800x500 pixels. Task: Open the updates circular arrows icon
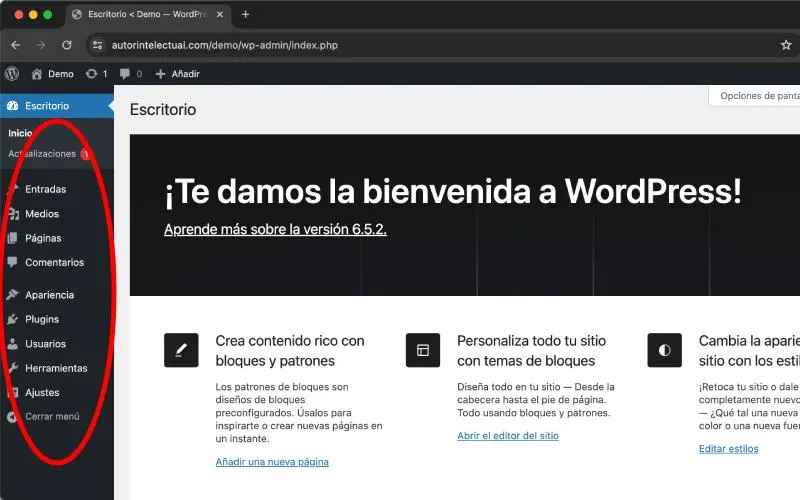[x=91, y=74]
